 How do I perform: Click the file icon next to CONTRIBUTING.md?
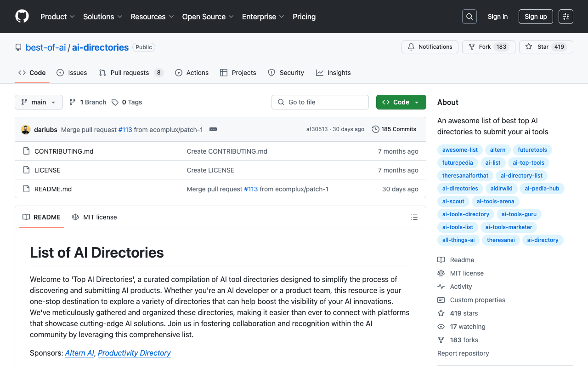pyautogui.click(x=27, y=151)
